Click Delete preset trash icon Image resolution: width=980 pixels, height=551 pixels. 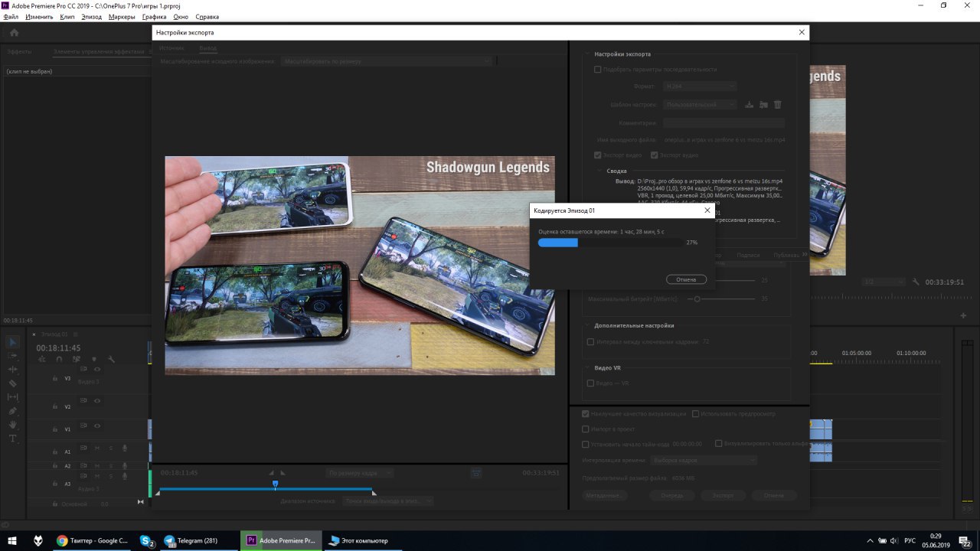click(x=778, y=105)
